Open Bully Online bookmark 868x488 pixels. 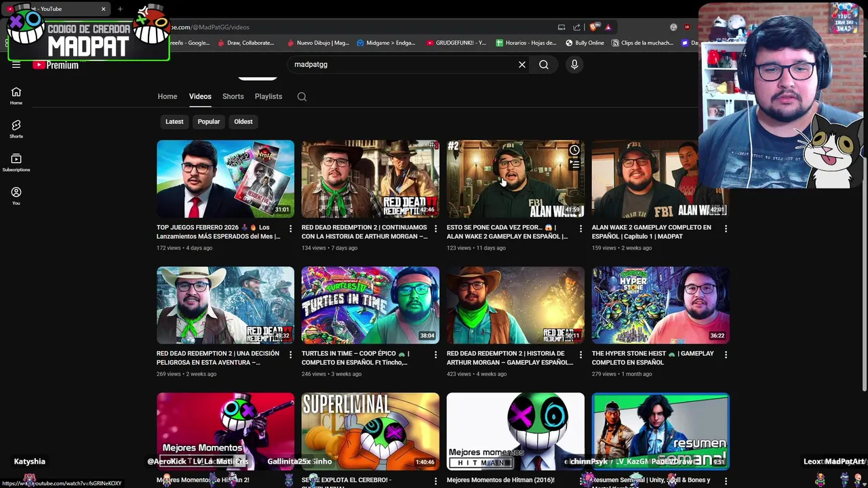tap(585, 43)
